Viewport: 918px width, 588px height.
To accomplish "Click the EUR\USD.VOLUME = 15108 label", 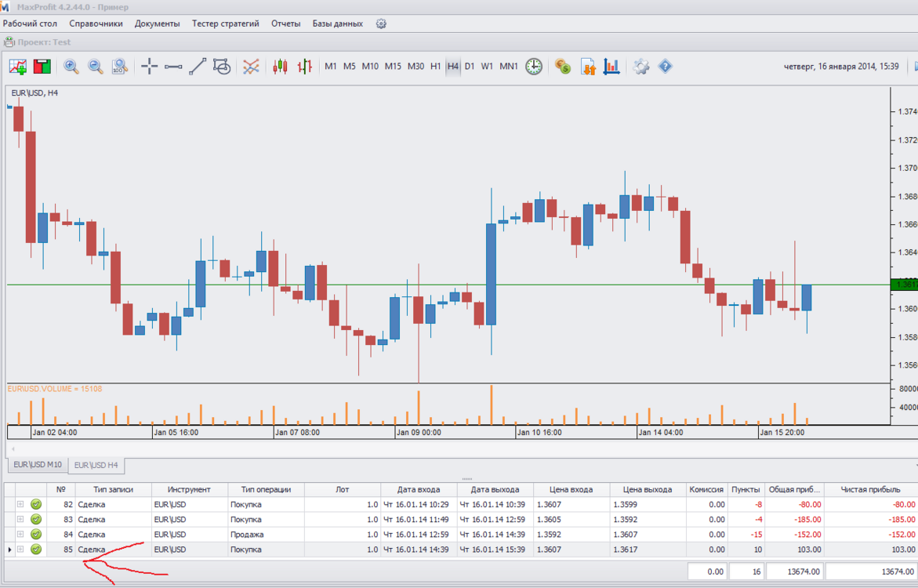I will 54,389.
